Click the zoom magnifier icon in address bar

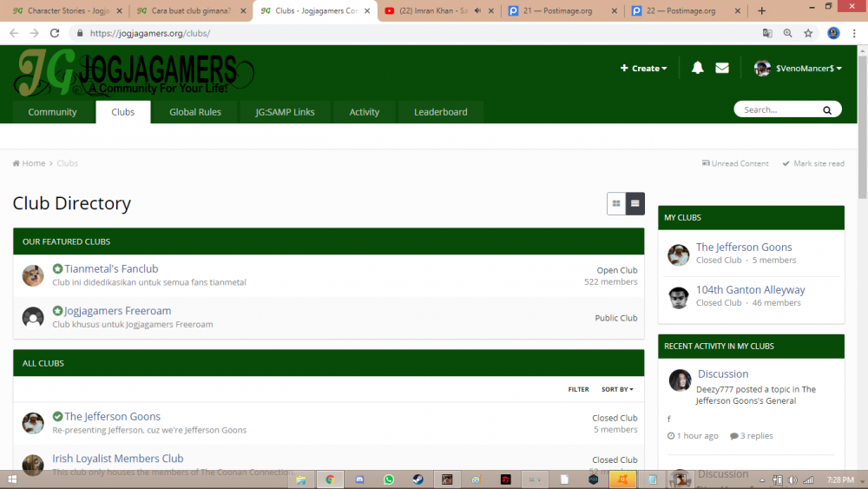(x=788, y=33)
